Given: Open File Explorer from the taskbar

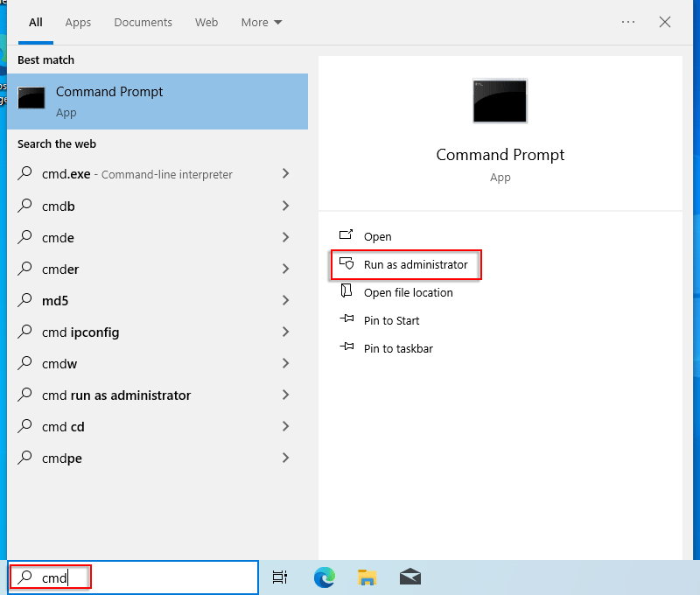Looking at the screenshot, I should 367,577.
